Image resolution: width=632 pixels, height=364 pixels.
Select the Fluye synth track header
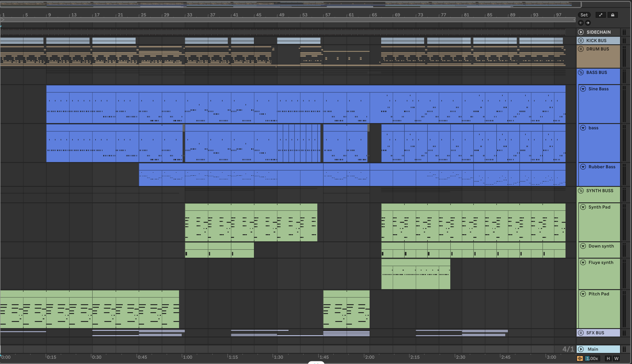pos(601,262)
